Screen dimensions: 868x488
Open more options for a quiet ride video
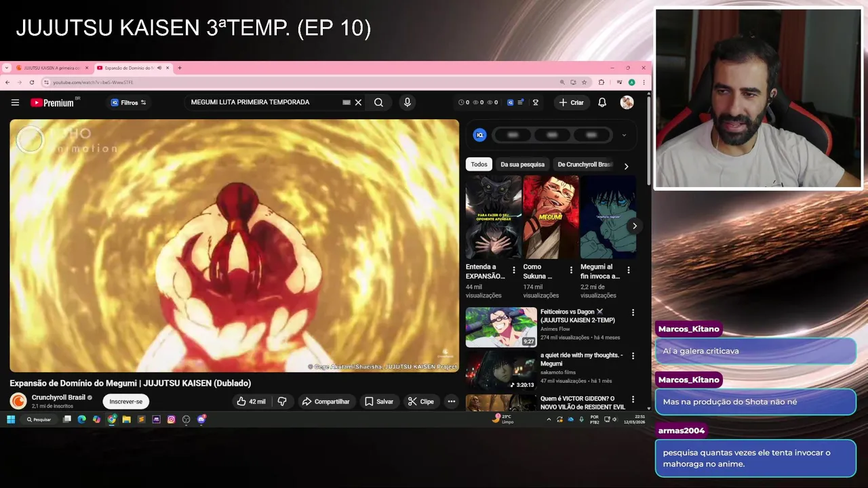[633, 356]
